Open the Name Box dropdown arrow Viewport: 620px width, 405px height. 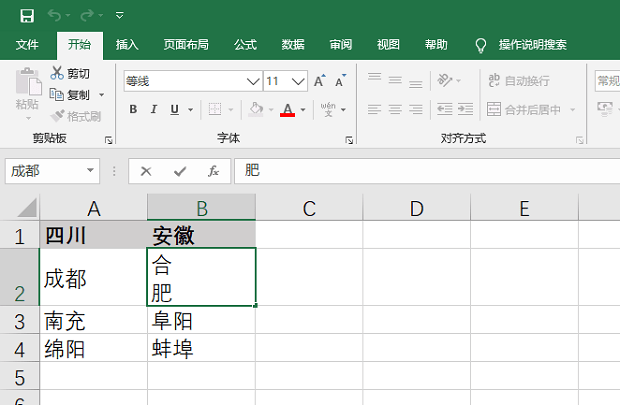pyautogui.click(x=91, y=170)
